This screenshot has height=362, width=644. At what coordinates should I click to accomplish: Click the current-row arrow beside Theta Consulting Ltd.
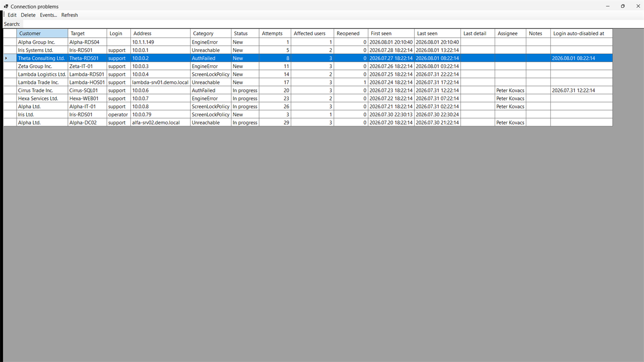pos(6,58)
